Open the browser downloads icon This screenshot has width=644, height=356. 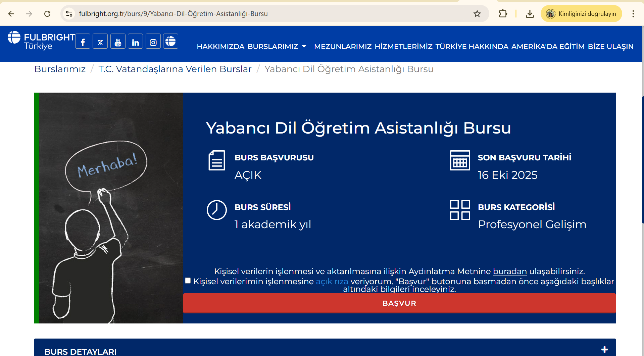(530, 14)
